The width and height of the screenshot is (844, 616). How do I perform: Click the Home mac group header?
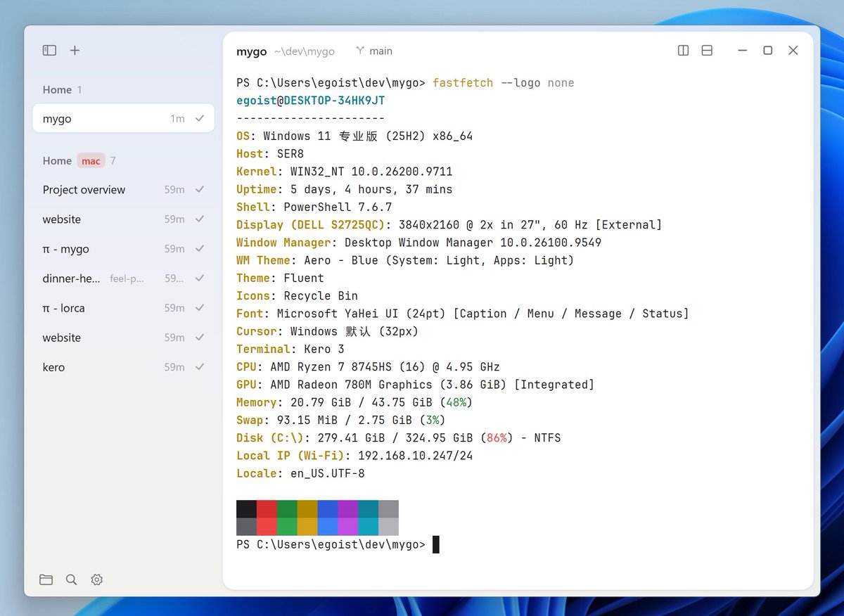coord(79,160)
